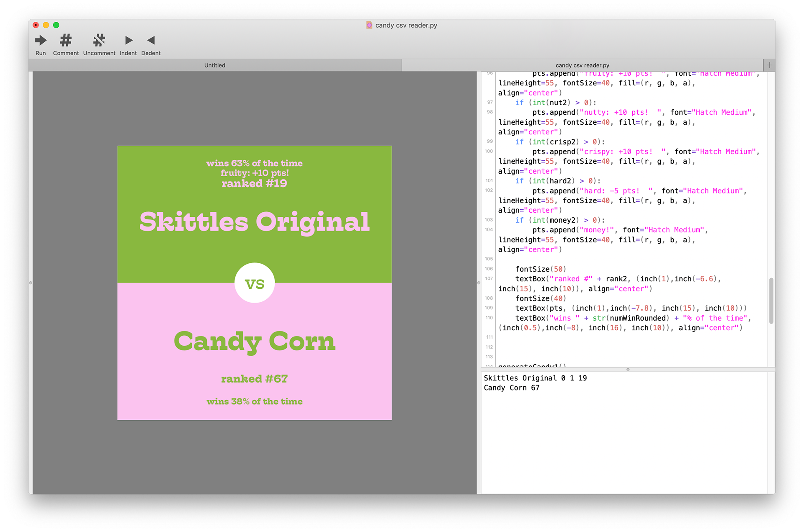This screenshot has height=532, width=804.
Task: Click the Dedent left-arrow icon
Action: 151,41
